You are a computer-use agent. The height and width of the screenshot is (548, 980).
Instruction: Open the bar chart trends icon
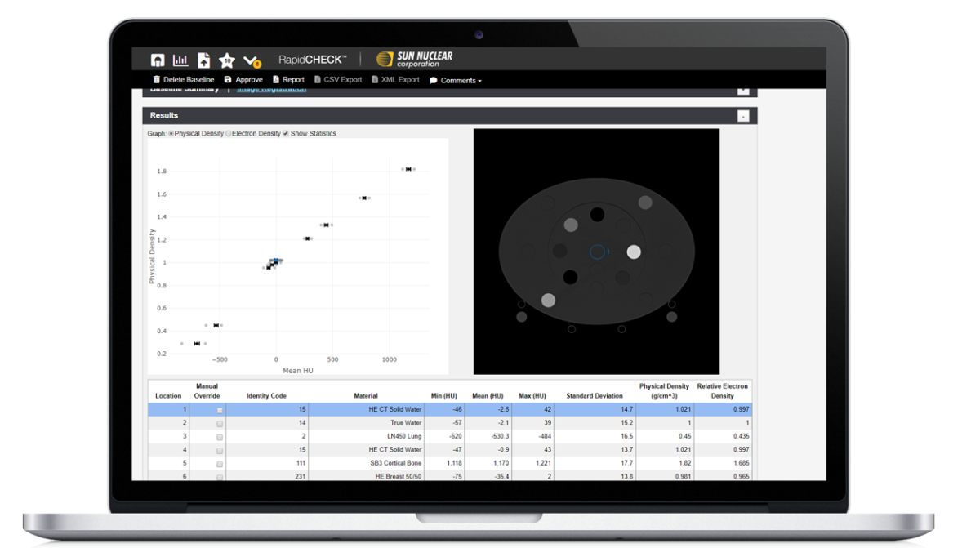pos(180,60)
